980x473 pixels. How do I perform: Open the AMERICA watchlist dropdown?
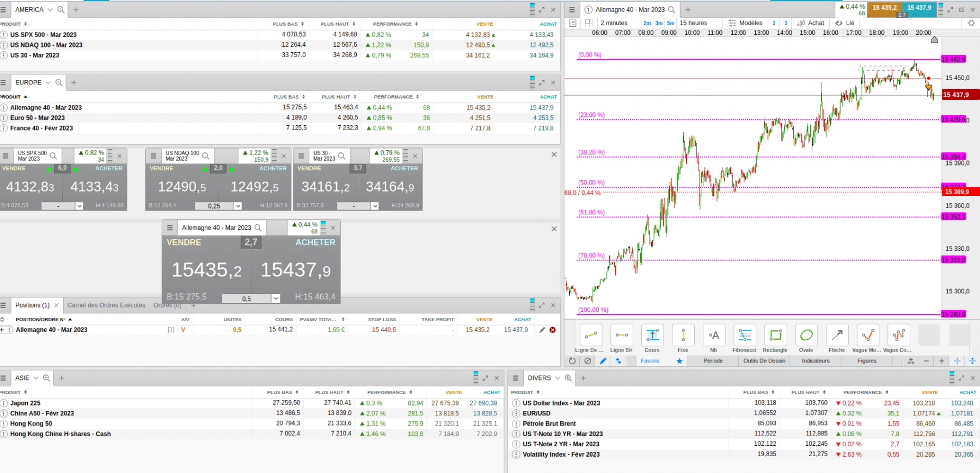click(51, 10)
